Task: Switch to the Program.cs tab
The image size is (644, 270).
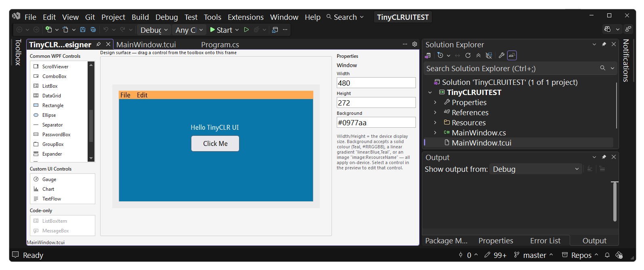Action: coord(220,44)
